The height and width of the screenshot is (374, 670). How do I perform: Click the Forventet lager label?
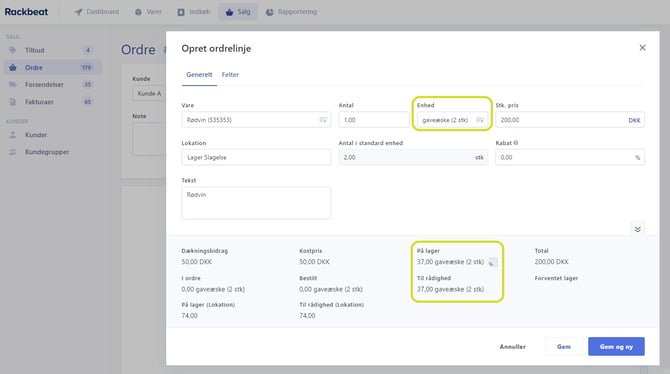pyautogui.click(x=556, y=278)
